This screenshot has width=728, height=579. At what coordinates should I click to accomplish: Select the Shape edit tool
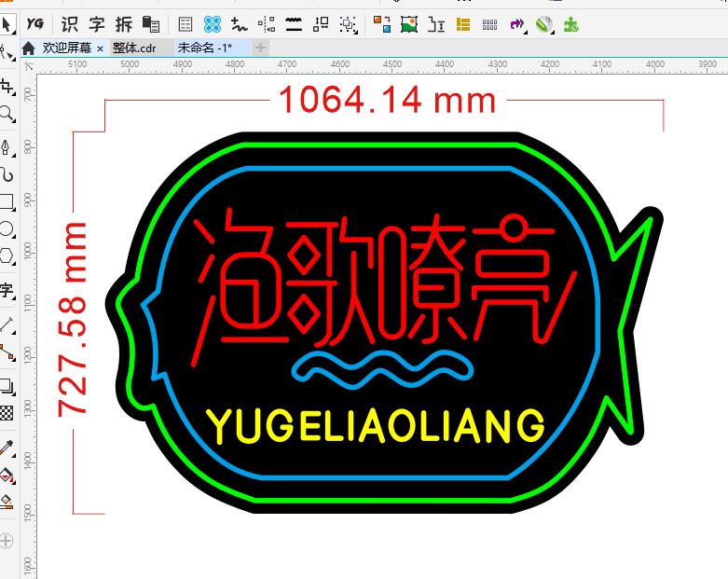click(7, 53)
